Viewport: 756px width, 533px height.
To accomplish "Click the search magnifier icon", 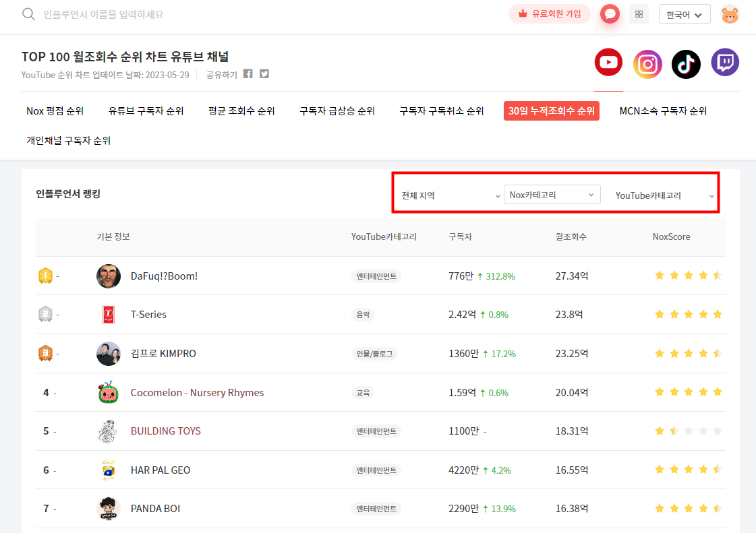I will 28,14.
